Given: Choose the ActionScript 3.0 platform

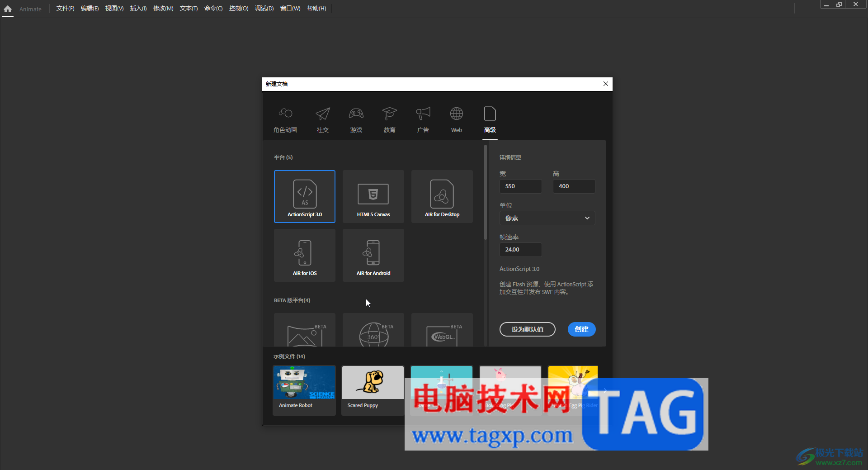Looking at the screenshot, I should (x=305, y=196).
